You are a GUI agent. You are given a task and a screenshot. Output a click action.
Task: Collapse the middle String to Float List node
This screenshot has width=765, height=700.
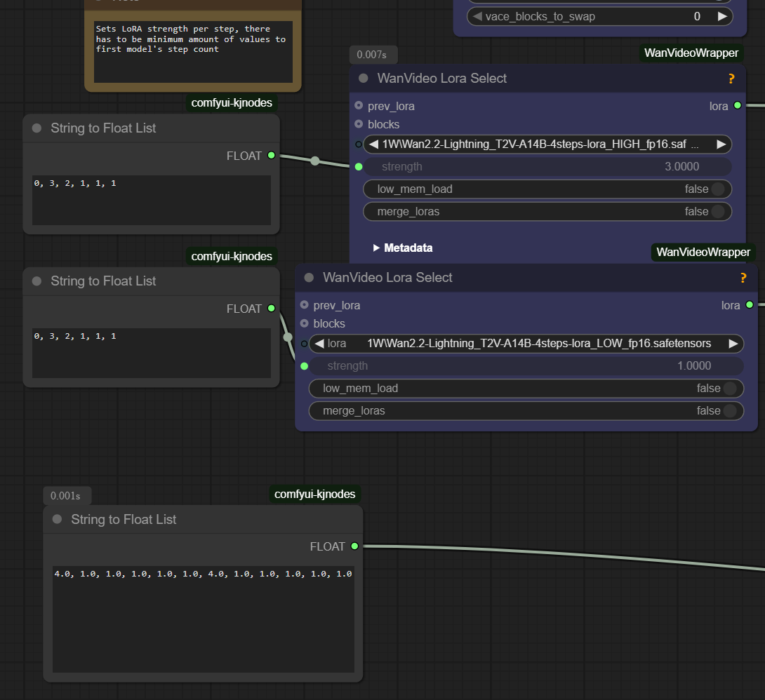point(36,281)
